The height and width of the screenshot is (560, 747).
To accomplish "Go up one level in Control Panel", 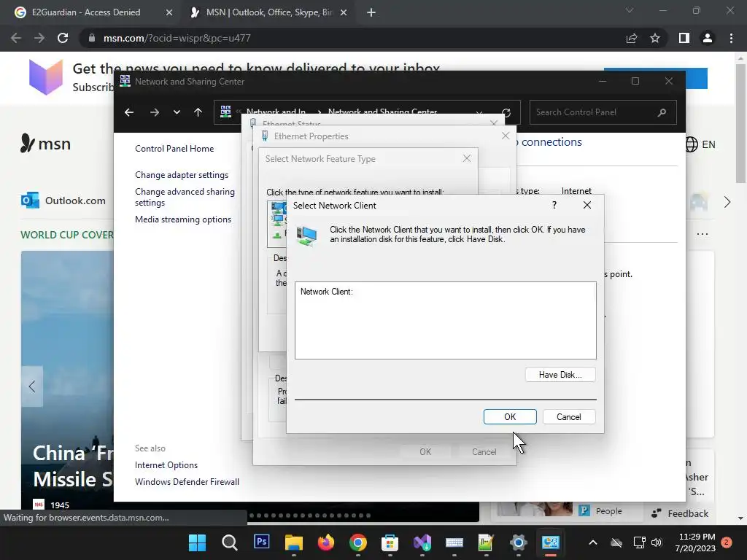I will coord(198,112).
